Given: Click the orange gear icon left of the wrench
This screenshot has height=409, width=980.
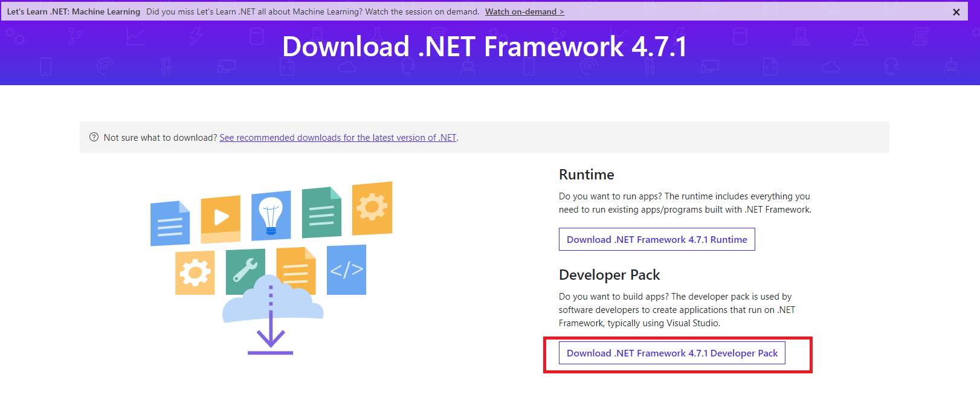Looking at the screenshot, I should (x=195, y=272).
